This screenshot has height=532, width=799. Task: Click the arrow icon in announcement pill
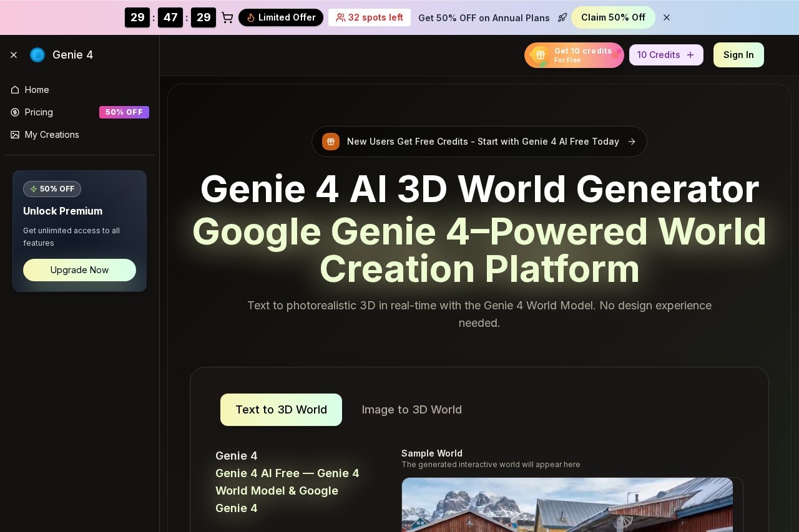[x=632, y=142]
